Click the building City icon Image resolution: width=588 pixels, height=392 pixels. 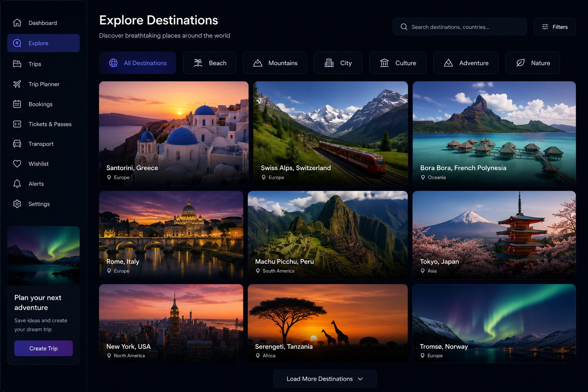tap(329, 63)
